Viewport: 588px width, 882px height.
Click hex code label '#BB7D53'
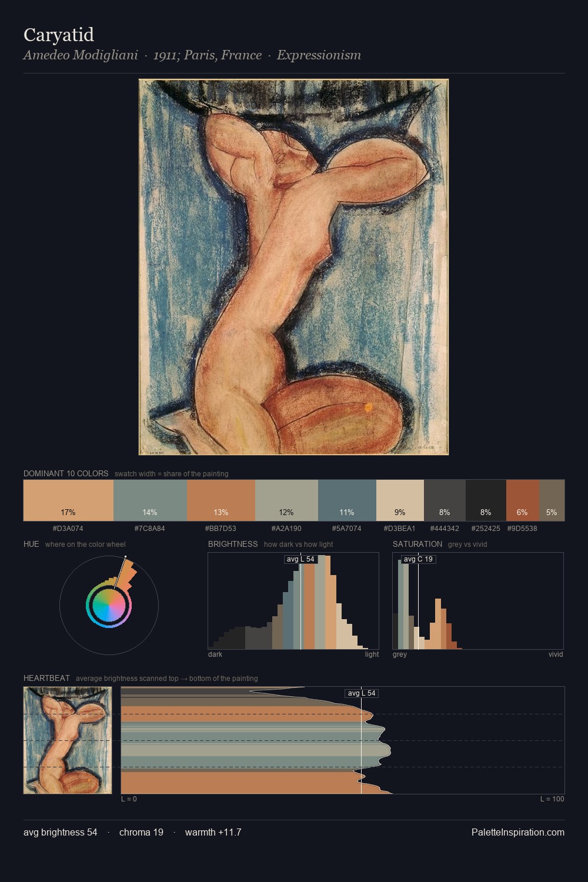pyautogui.click(x=221, y=529)
